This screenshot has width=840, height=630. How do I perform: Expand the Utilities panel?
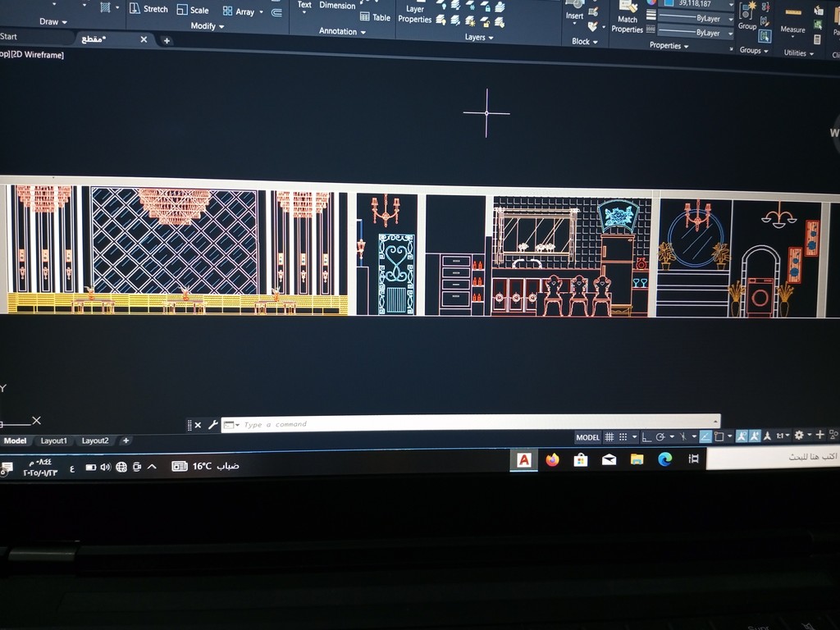[799, 53]
